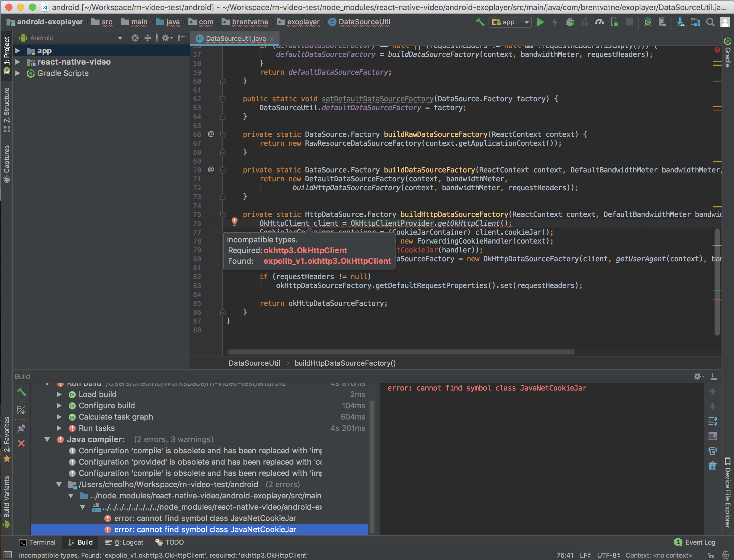
Task: Open Search Everywhere magnifier
Action: coord(710,22)
